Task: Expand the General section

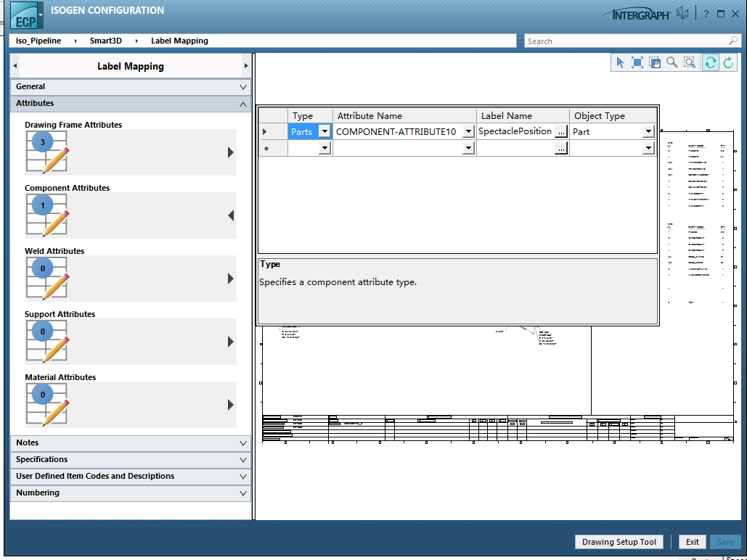Action: pyautogui.click(x=130, y=86)
